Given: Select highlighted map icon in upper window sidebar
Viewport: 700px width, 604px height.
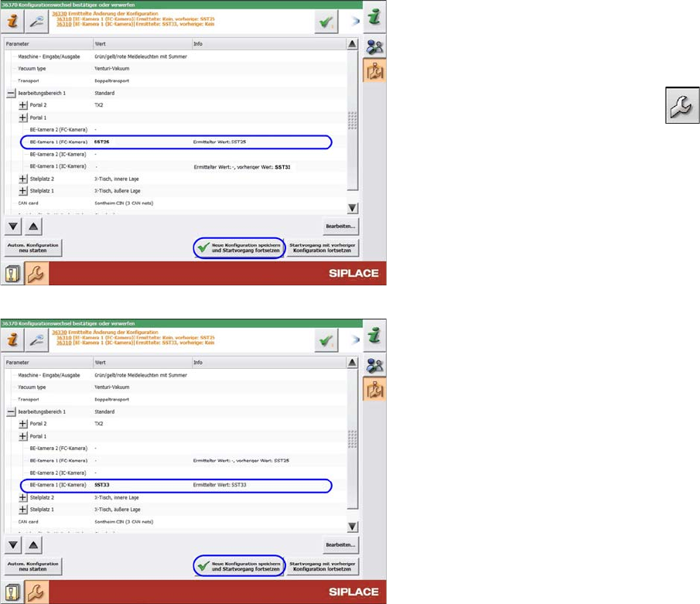Looking at the screenshot, I should [374, 71].
